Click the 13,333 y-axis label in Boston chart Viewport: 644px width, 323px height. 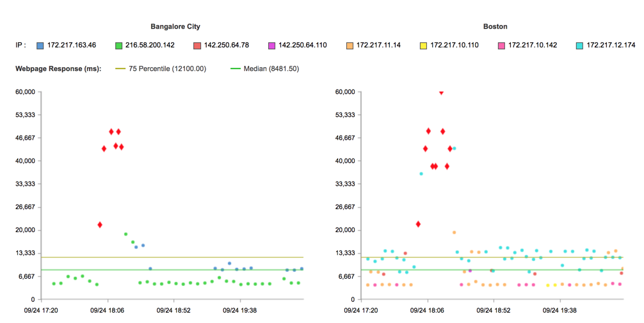click(346, 253)
